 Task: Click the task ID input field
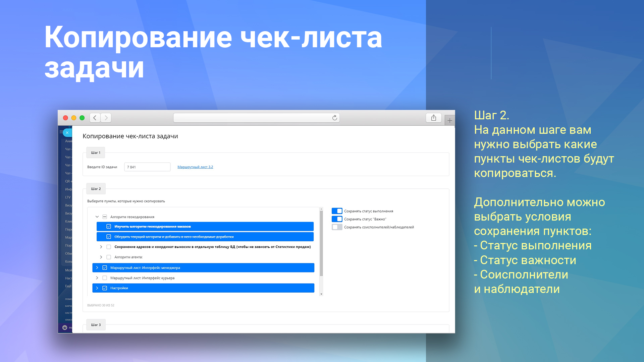(147, 167)
